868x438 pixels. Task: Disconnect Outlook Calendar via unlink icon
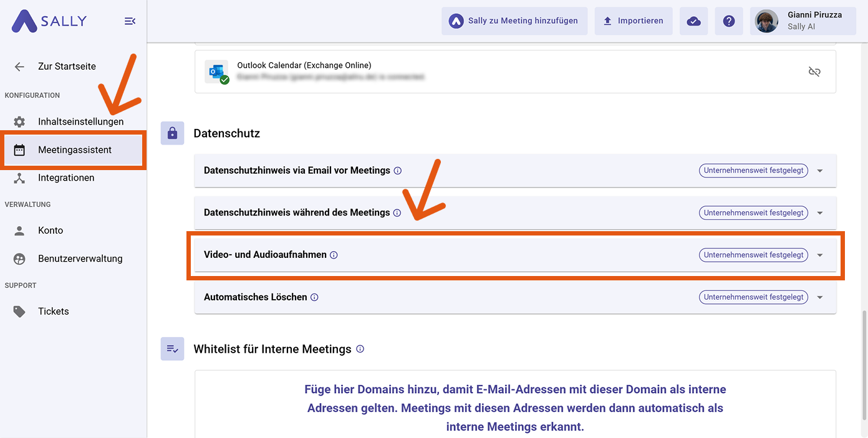814,72
